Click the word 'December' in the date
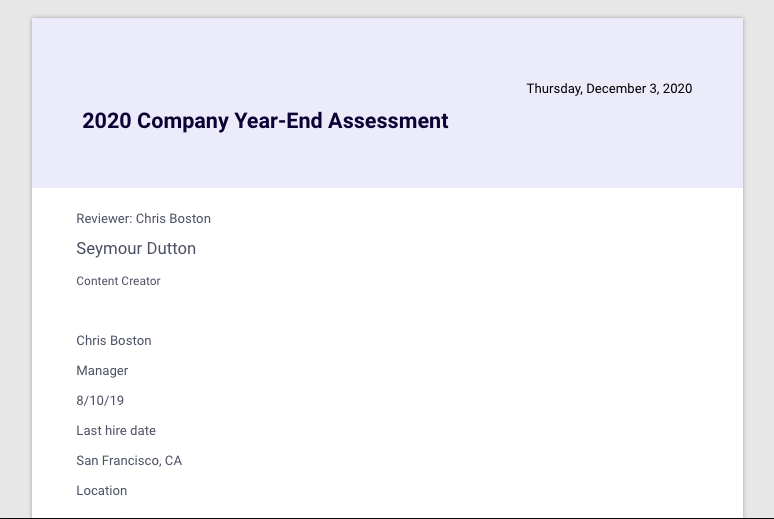 point(616,89)
